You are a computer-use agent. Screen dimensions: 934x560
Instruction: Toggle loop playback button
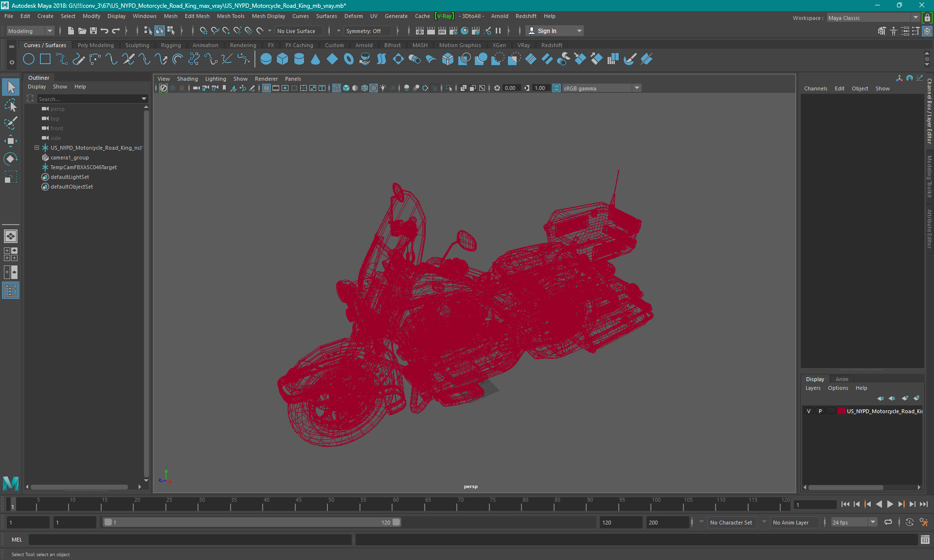click(x=888, y=522)
